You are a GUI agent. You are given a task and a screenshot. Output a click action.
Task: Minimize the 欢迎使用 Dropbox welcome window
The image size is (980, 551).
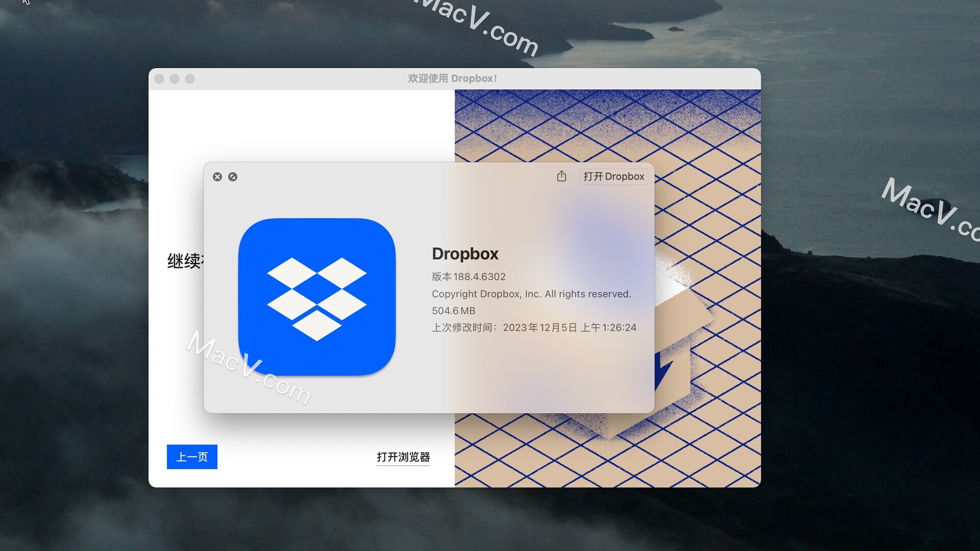(x=175, y=79)
